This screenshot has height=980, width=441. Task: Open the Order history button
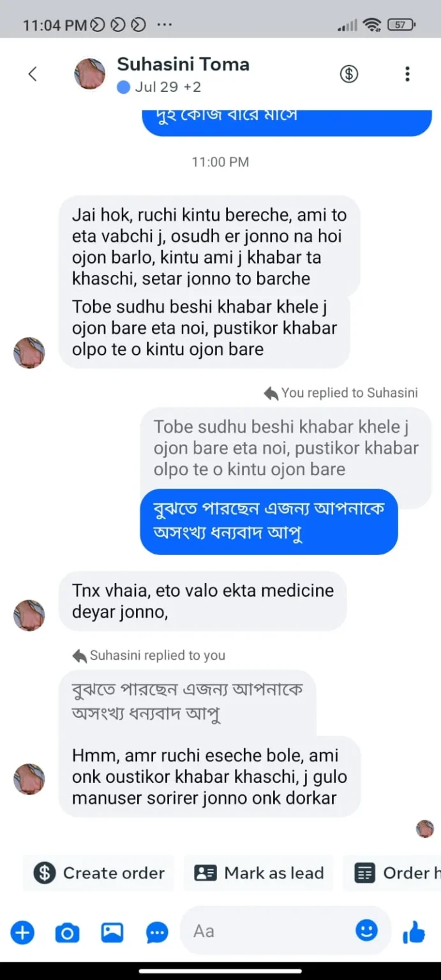[396, 873]
